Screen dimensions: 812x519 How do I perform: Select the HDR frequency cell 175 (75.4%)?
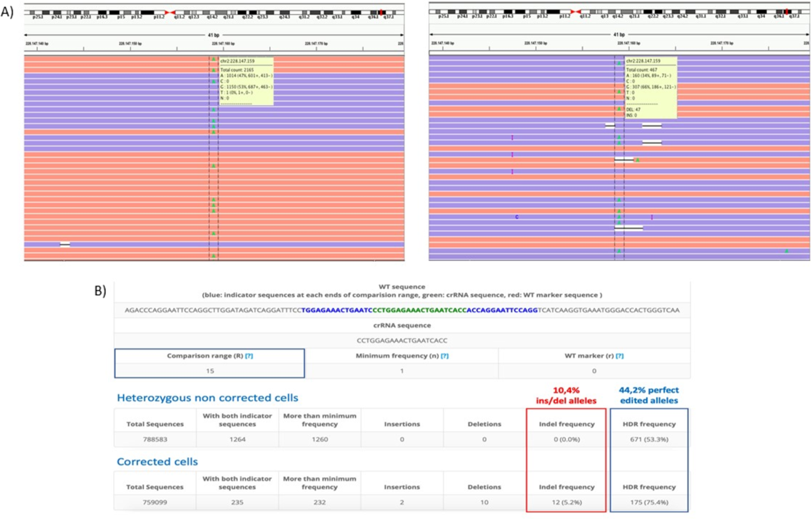click(x=649, y=502)
